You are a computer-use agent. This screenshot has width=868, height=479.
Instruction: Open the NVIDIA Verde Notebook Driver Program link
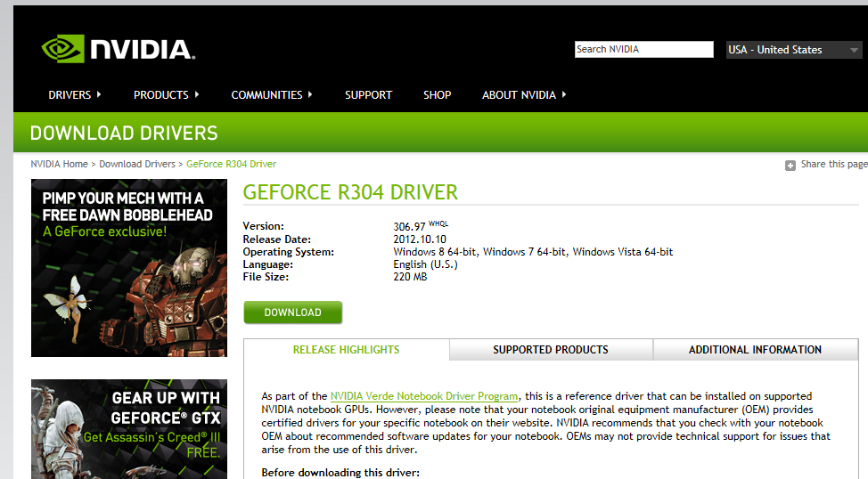pyautogui.click(x=424, y=396)
